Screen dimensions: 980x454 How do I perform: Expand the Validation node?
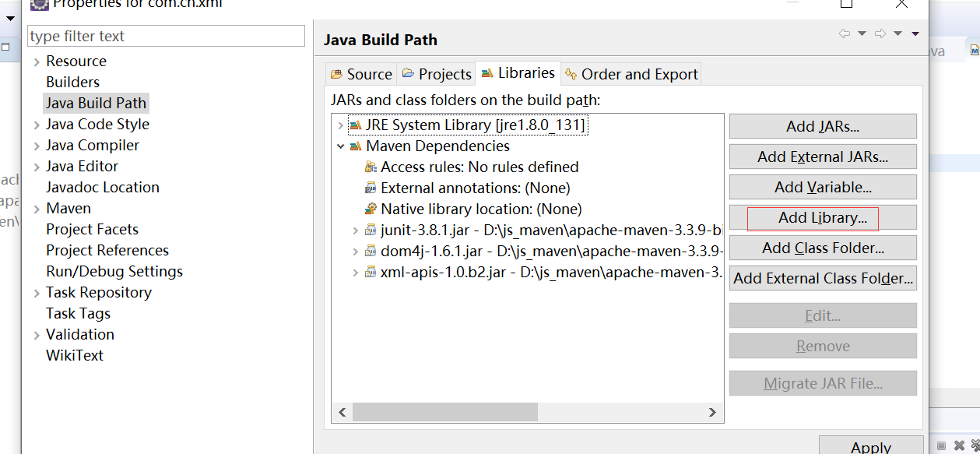[37, 335]
